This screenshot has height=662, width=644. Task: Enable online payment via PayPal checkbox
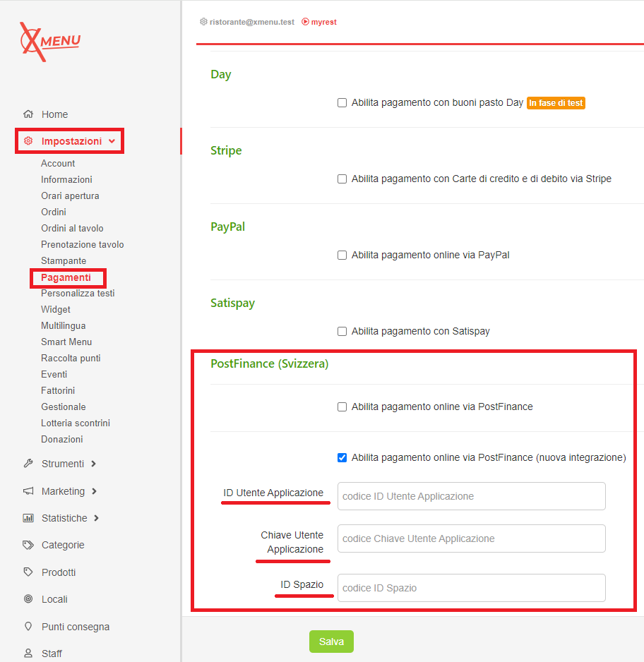tap(342, 255)
